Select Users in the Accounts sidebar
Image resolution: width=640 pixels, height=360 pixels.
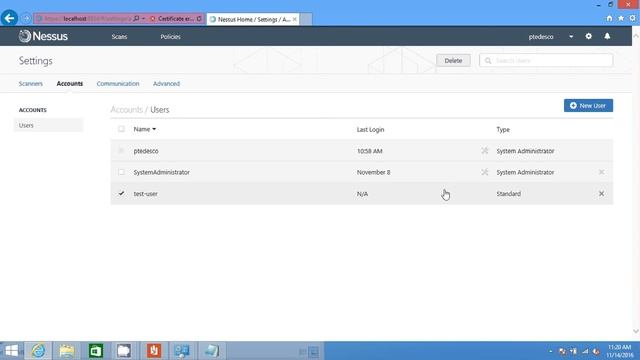[48, 125]
